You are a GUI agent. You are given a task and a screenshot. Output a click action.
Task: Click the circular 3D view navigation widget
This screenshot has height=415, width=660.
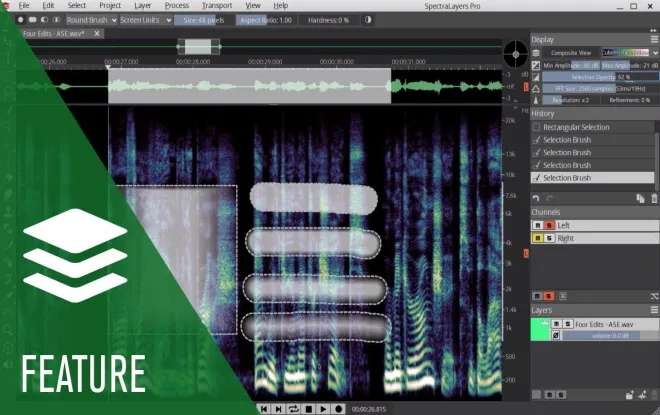click(516, 54)
